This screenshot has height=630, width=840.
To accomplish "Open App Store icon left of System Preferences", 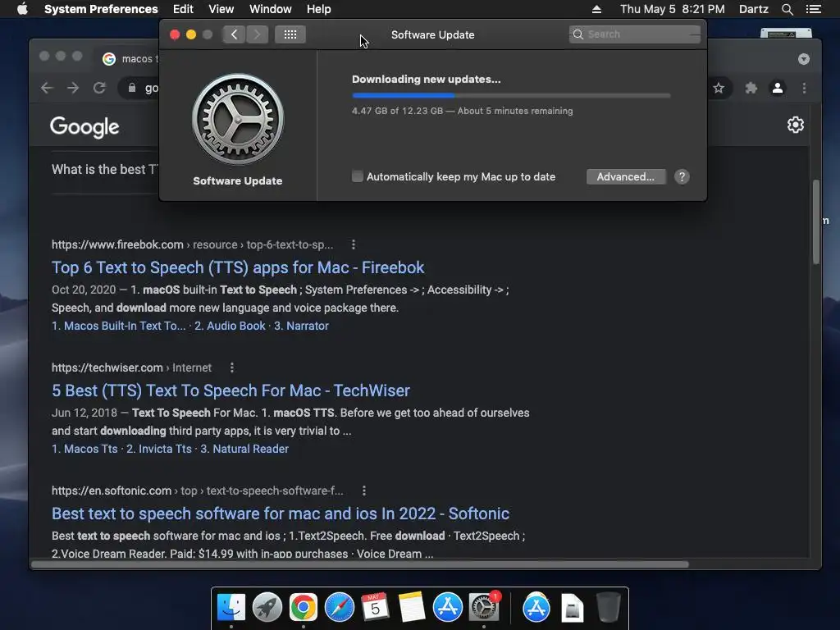I will pos(447,607).
